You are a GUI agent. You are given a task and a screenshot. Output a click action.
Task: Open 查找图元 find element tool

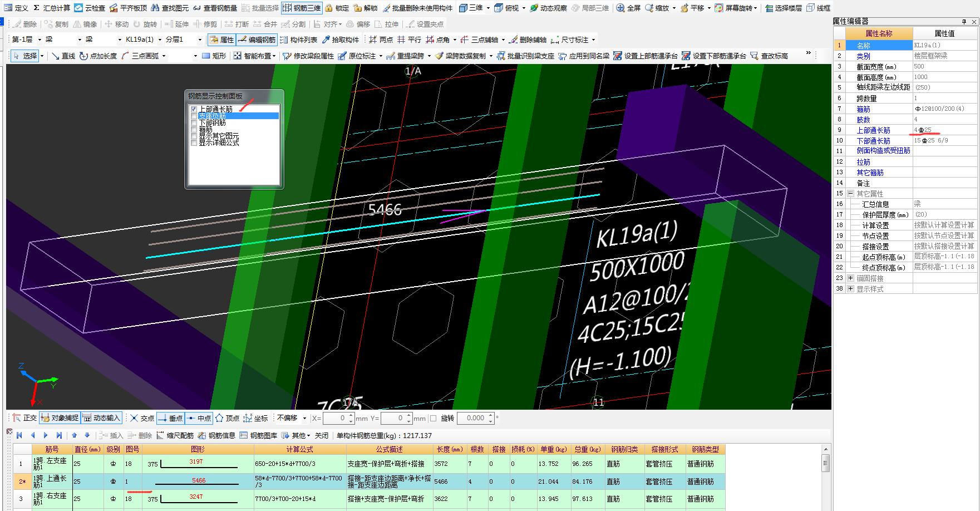[170, 8]
